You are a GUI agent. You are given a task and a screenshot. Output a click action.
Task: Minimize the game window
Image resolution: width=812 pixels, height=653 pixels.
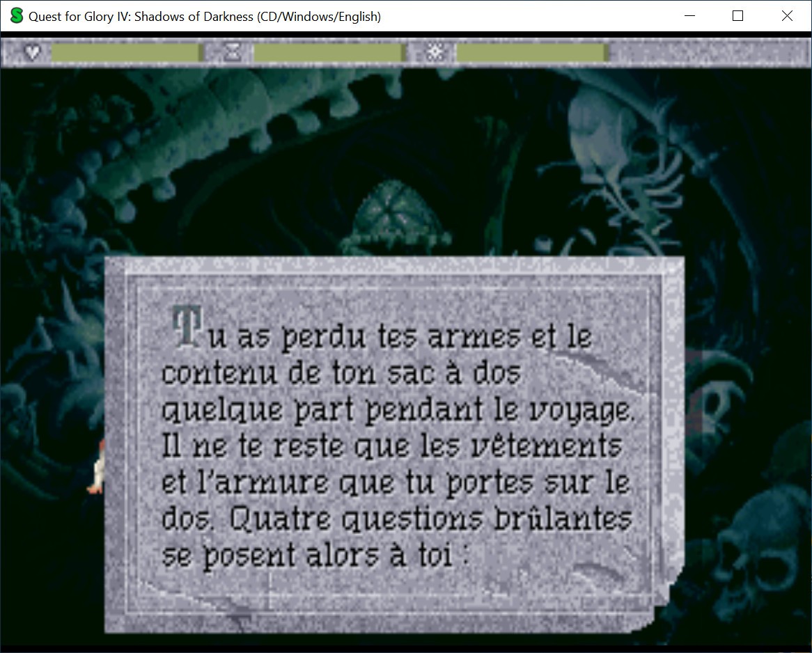click(x=689, y=16)
